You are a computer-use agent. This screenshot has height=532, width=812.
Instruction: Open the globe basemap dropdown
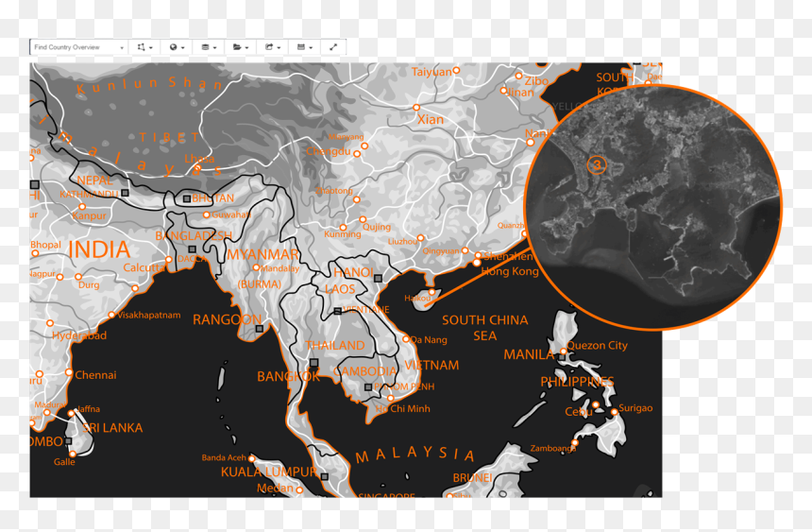177,47
